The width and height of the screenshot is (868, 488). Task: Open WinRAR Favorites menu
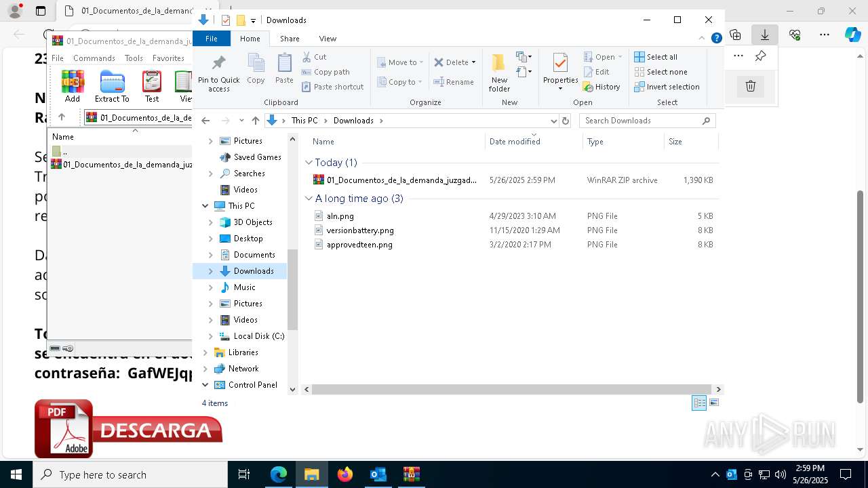[168, 58]
